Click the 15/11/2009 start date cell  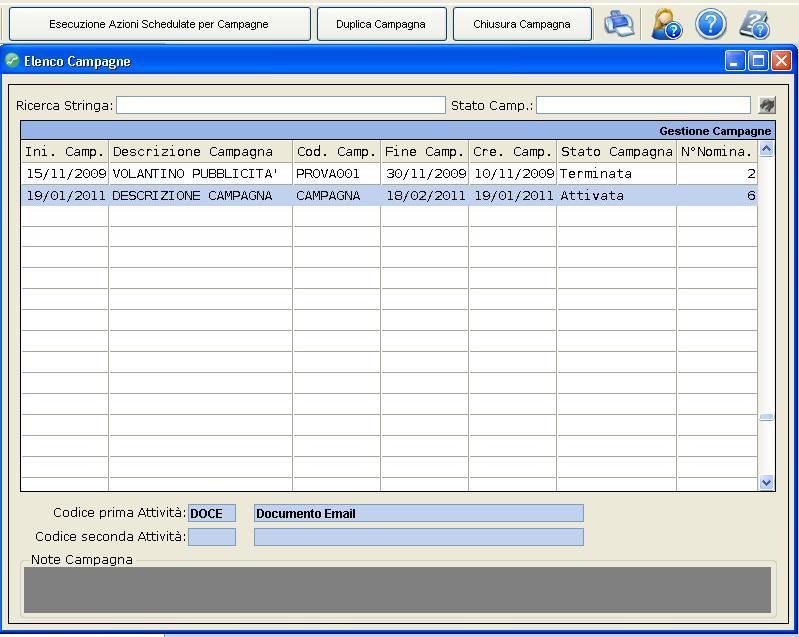pyautogui.click(x=65, y=174)
